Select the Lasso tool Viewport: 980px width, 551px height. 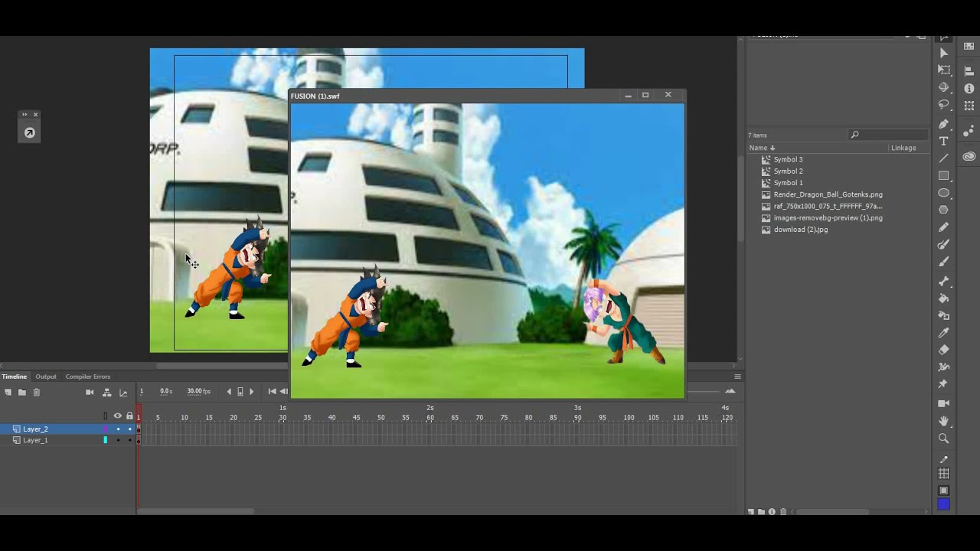click(944, 104)
